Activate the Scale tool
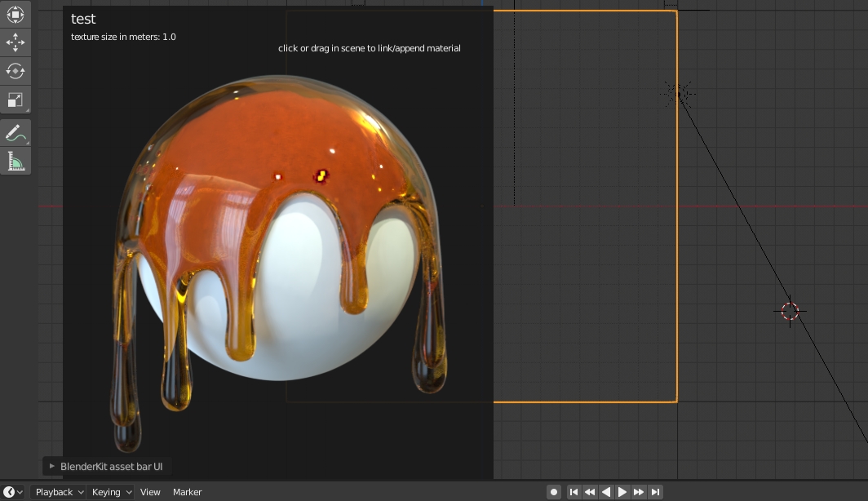This screenshot has width=868, height=501. click(15, 100)
